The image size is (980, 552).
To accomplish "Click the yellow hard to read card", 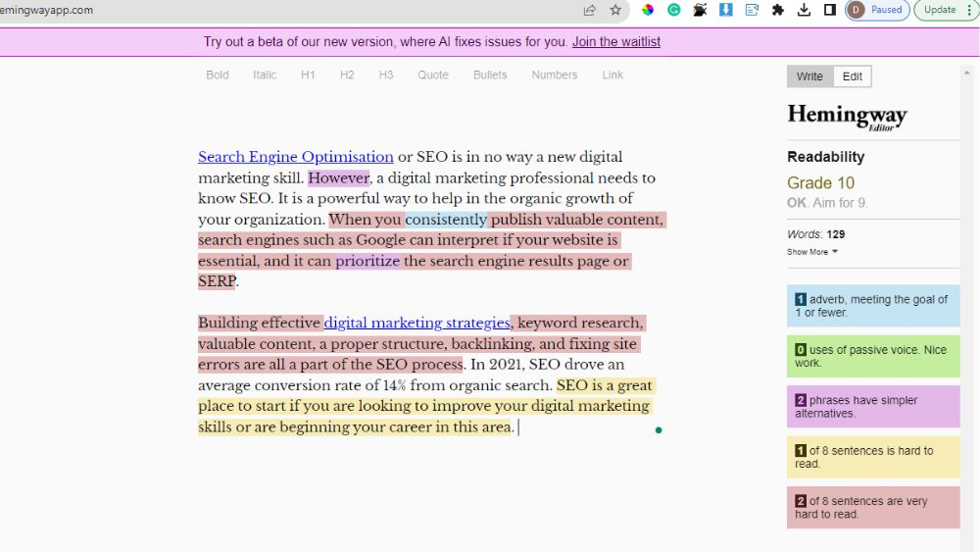I will coord(873,458).
